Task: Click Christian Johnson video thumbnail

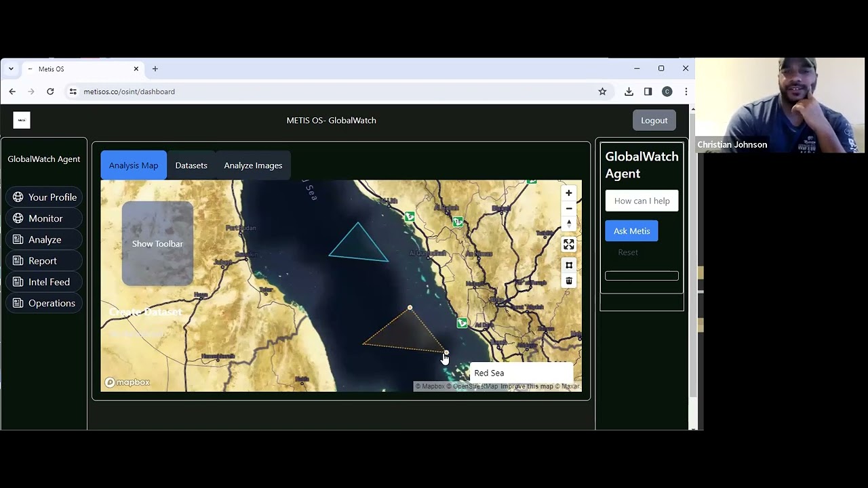Action: 781,105
